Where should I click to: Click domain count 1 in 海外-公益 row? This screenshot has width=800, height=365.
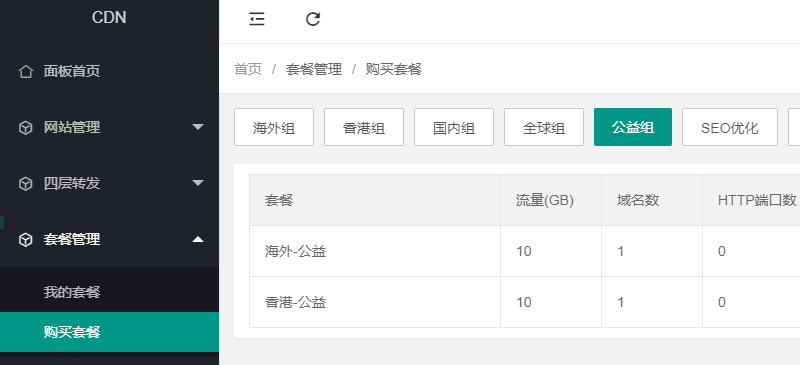pyautogui.click(x=620, y=251)
